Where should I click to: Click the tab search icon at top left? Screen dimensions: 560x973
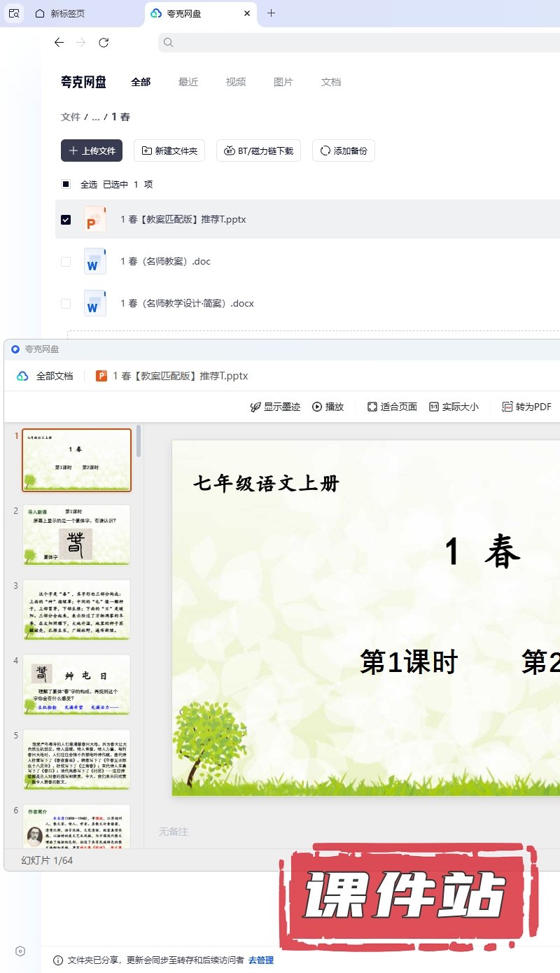coord(14,13)
